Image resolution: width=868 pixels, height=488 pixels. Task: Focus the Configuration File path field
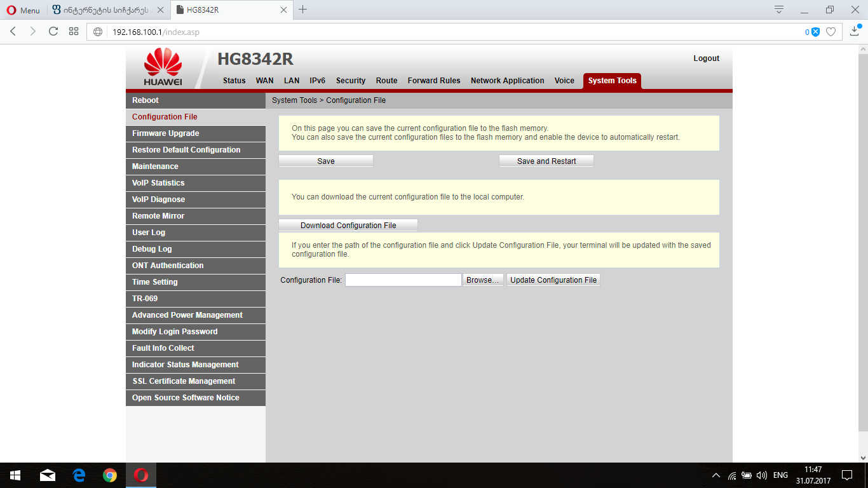click(403, 280)
